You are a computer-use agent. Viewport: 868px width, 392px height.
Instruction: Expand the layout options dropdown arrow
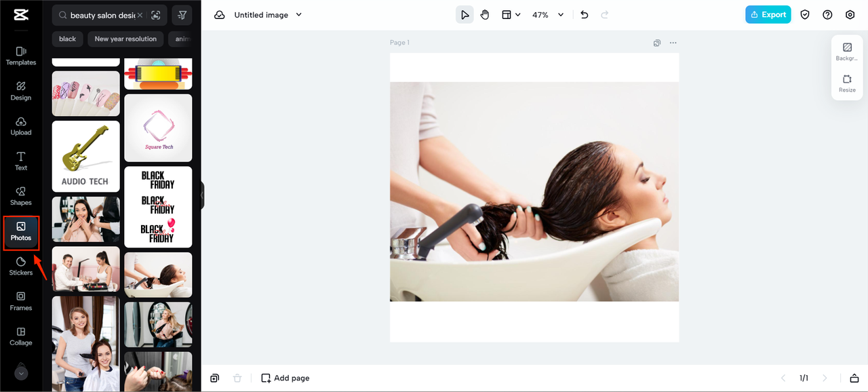518,14
